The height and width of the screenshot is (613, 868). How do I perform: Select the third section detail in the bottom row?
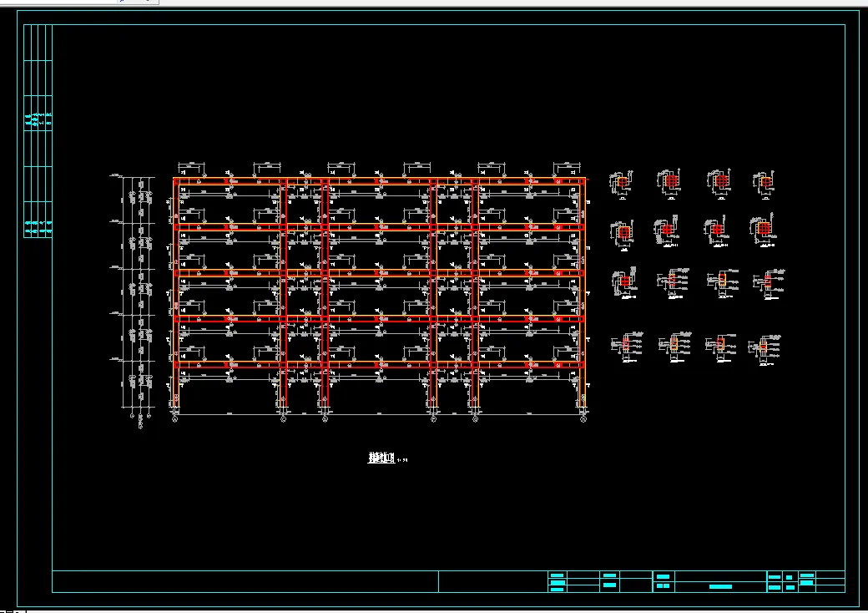tap(721, 347)
